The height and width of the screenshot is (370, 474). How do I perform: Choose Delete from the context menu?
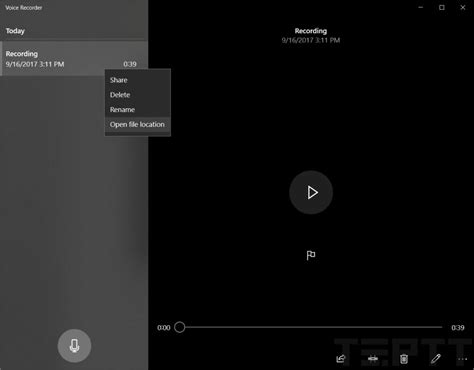138,95
